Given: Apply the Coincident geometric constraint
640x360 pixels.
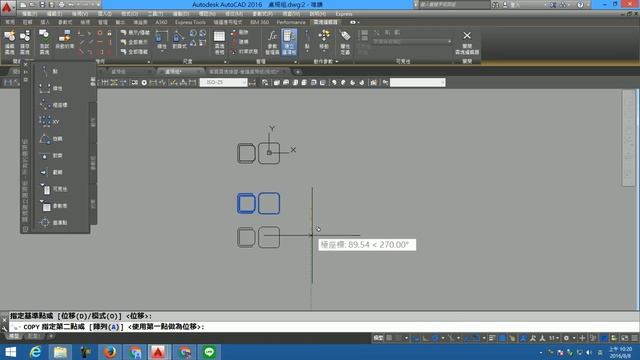Looking at the screenshot, I should 81,33.
